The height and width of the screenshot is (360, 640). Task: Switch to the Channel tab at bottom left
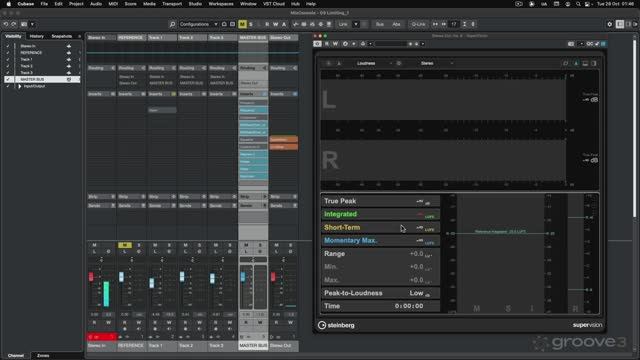(x=16, y=356)
